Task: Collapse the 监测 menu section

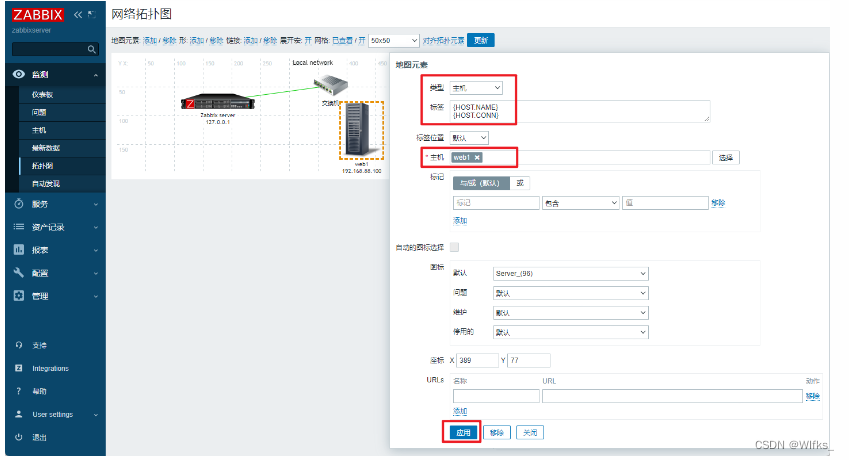Action: point(96,75)
